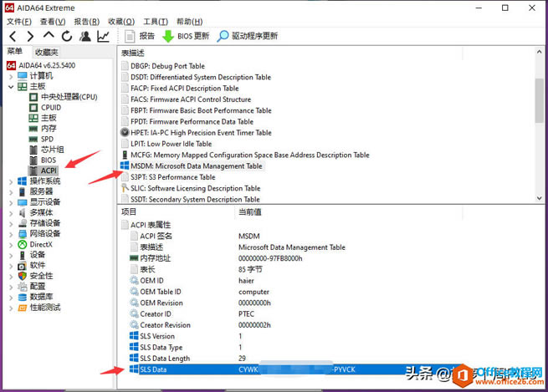
Task: Click the 当前值 column header
Action: (x=250, y=212)
